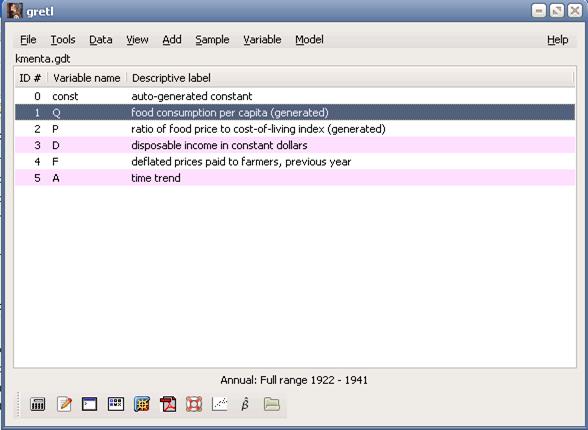This screenshot has width=588, height=430.
Task: Click the beta-hat OLS model icon
Action: point(245,404)
